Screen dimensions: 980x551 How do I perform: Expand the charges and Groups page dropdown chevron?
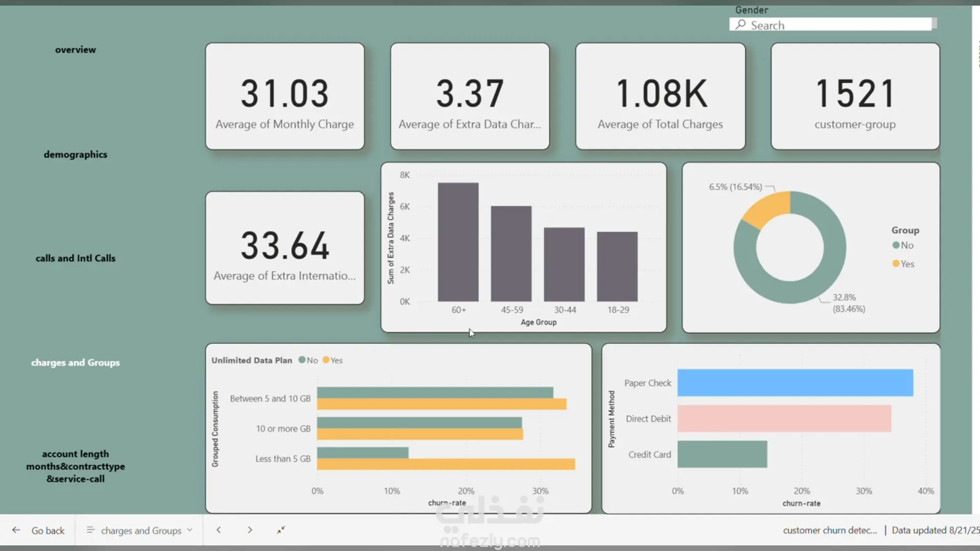pyautogui.click(x=190, y=530)
